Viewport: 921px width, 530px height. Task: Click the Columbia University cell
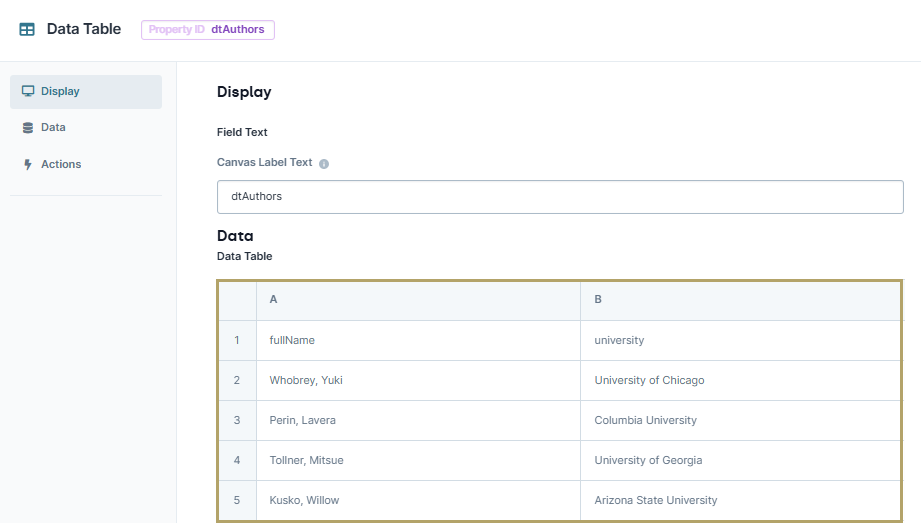click(741, 420)
